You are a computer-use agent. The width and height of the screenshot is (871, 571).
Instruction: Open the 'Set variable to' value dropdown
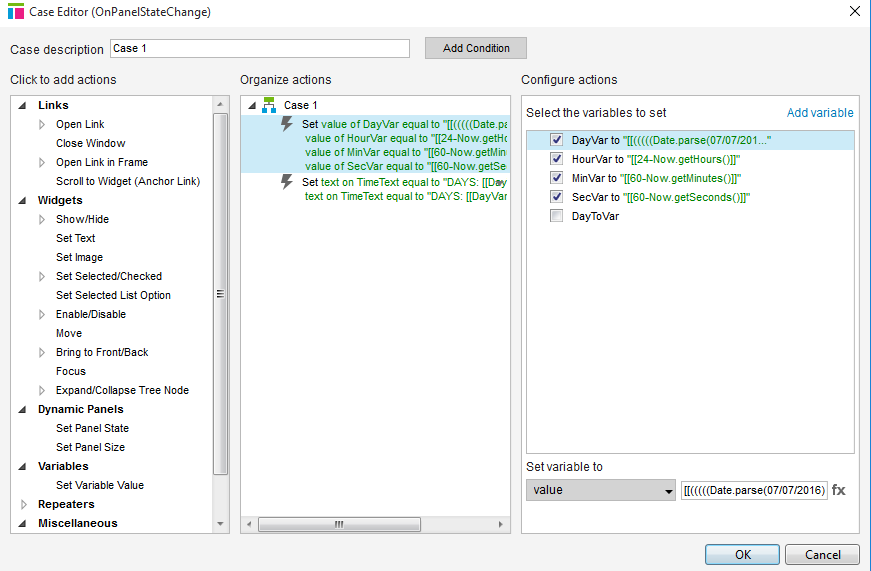(x=601, y=491)
